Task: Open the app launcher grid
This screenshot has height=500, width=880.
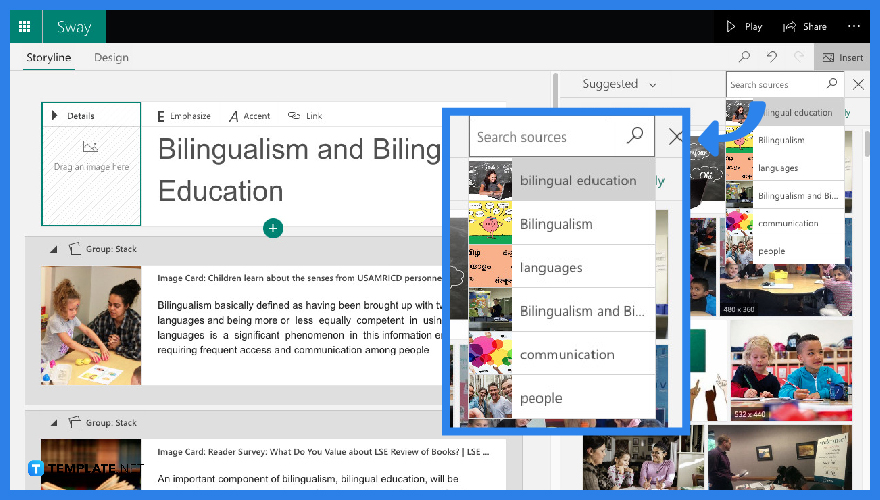Action: 25,27
